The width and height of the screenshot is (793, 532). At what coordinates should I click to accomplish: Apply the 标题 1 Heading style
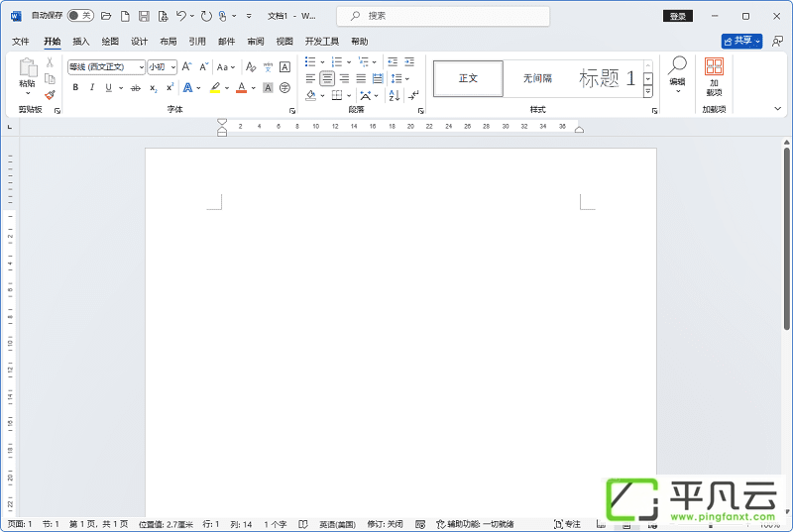click(x=607, y=78)
